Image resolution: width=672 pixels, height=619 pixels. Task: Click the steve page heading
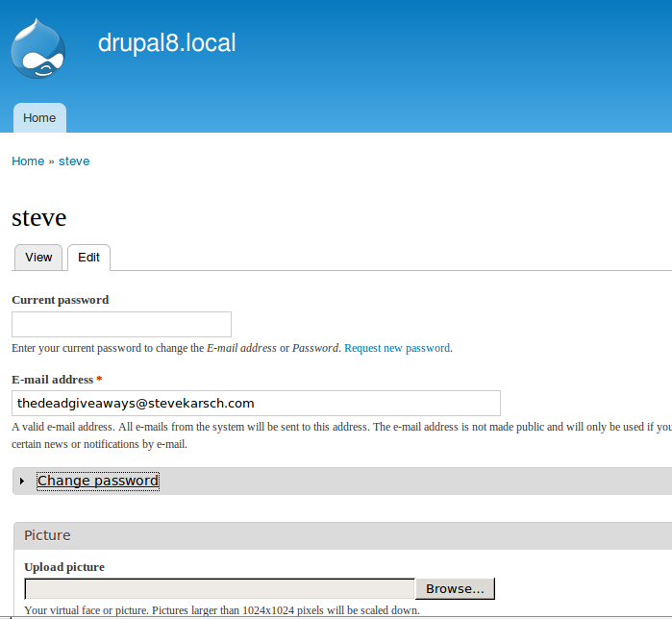click(x=39, y=217)
